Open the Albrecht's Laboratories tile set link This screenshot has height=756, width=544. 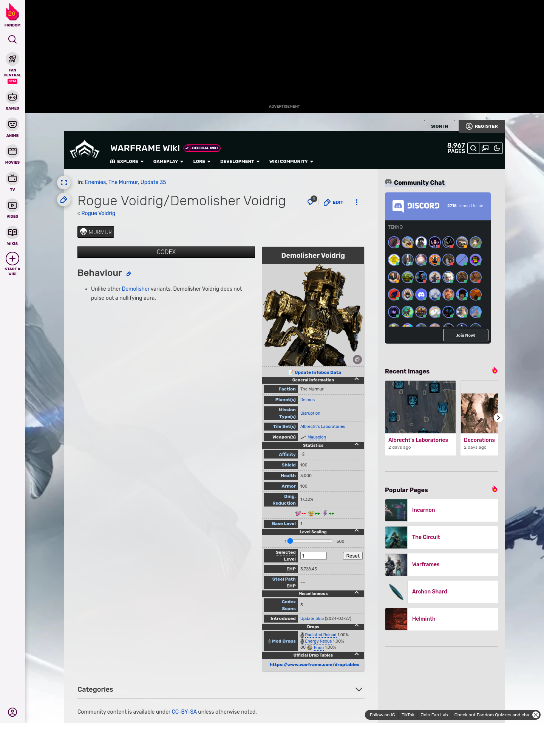[x=323, y=426]
